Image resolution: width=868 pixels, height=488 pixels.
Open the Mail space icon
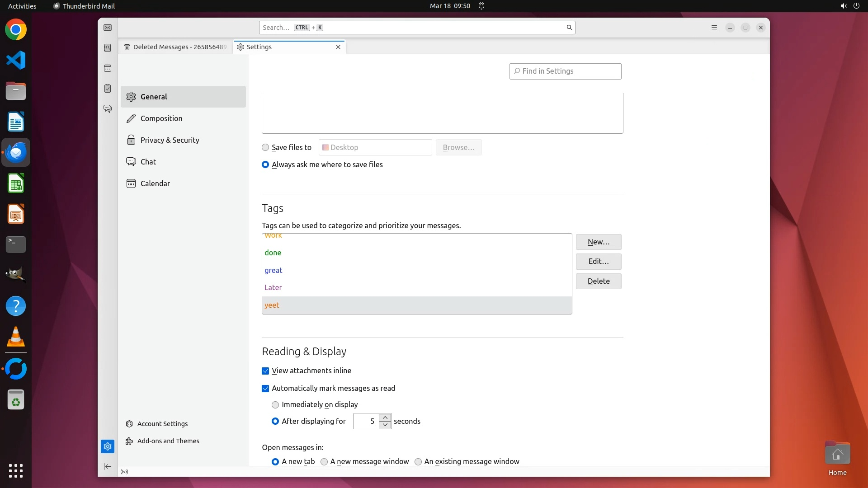tap(108, 28)
